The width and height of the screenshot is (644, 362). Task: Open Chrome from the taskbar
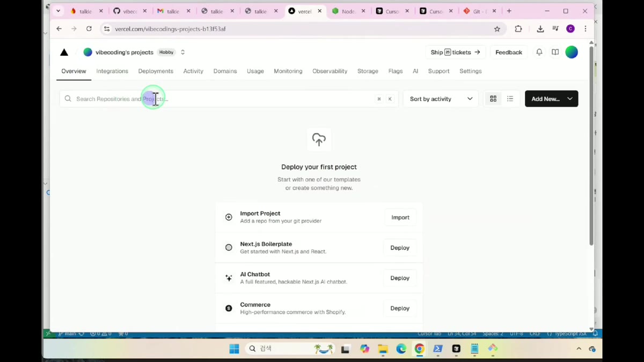[419, 349]
